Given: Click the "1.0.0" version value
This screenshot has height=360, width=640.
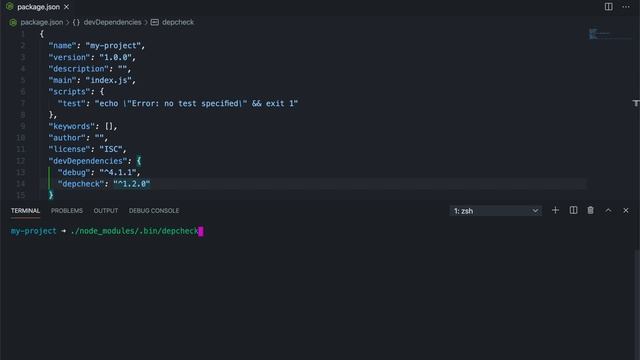Looking at the screenshot, I should click(116, 57).
